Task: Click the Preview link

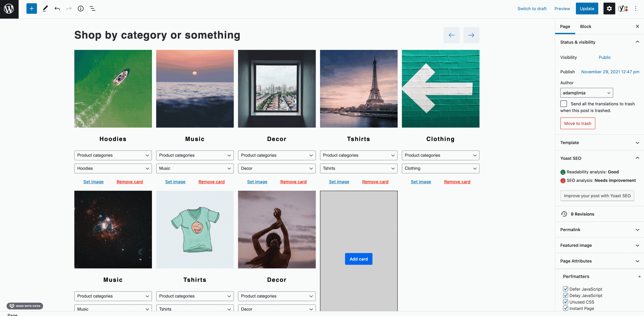Action: [562, 9]
